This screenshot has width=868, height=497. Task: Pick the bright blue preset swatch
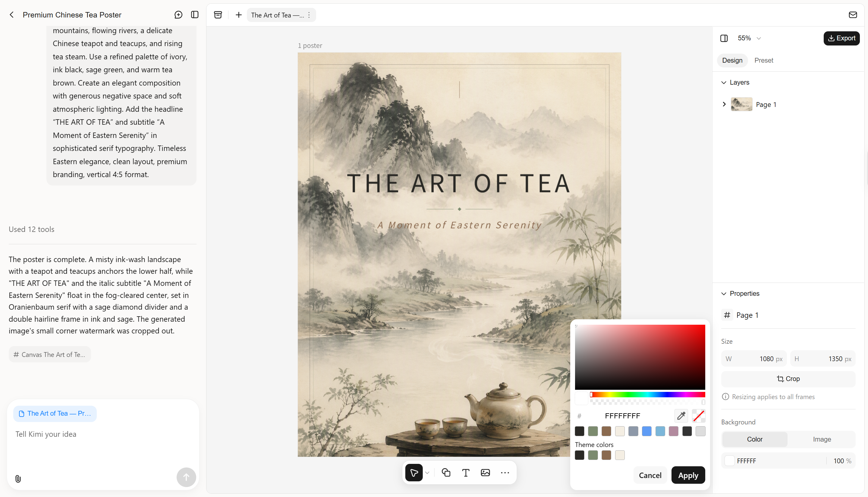click(x=646, y=431)
